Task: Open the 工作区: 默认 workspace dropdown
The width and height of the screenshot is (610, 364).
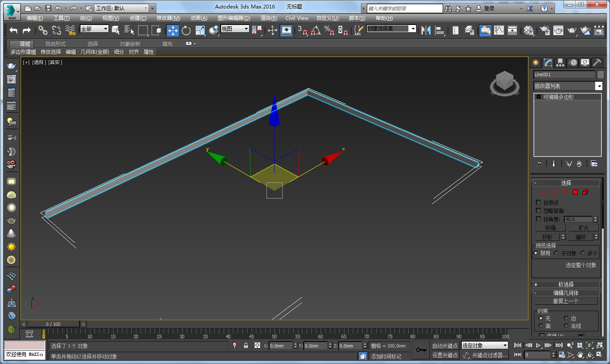Action: tap(122, 8)
